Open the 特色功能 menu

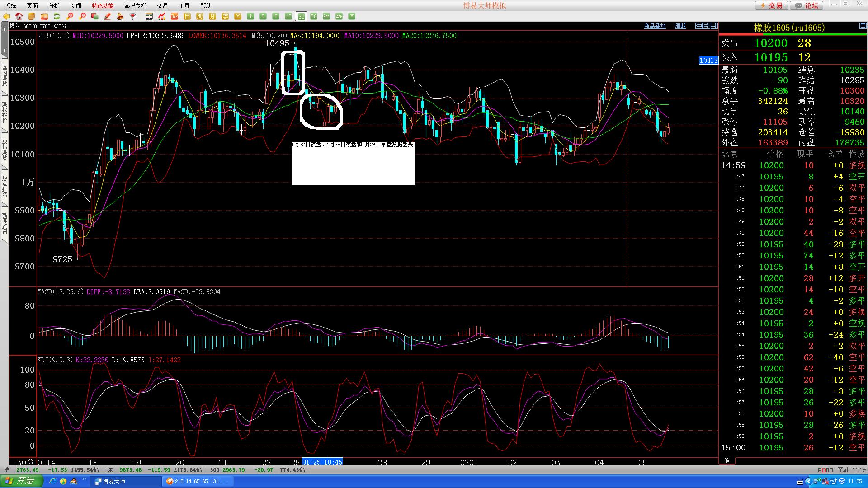[x=103, y=5]
